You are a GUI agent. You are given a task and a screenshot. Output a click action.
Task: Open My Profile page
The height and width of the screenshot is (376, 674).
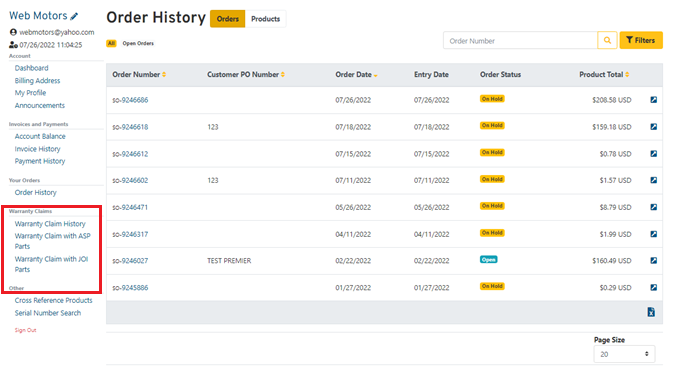[x=30, y=93]
